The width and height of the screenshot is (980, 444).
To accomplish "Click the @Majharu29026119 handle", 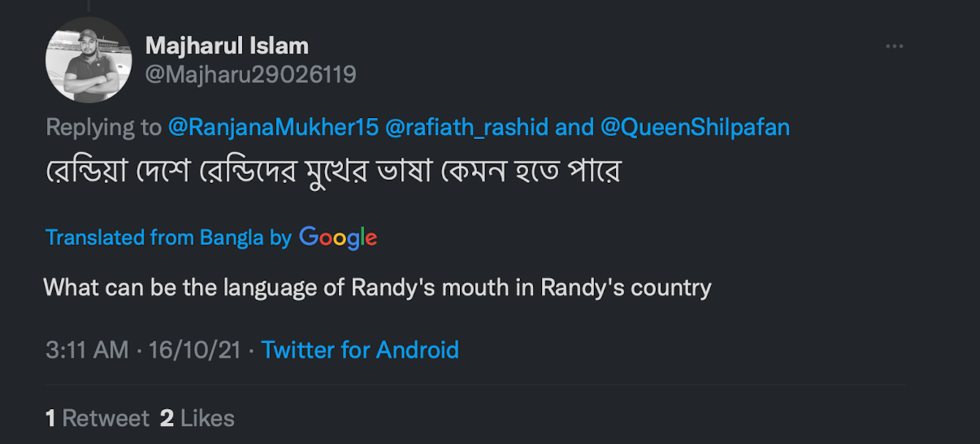I will (250, 75).
